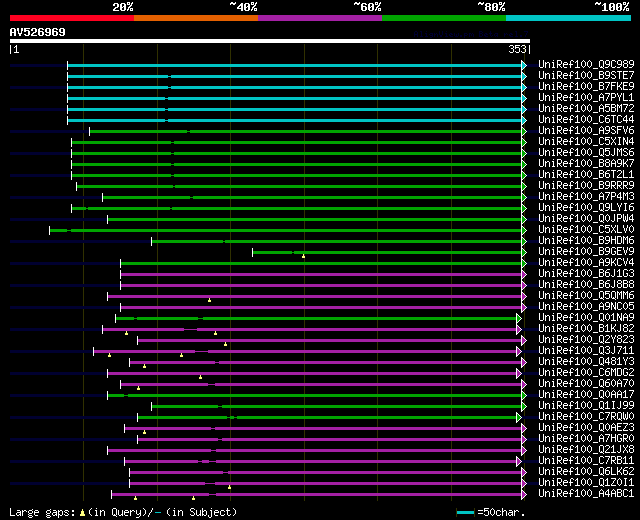The height and width of the screenshot is (520, 640).
Task: Click the AV526969 query name
Action: point(38,32)
